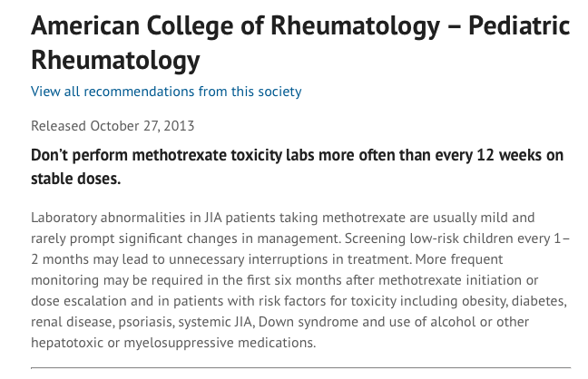Image resolution: width=588 pixels, height=379 pixels.
Task: Click 'stable doses.' in the bold statement
Action: [x=75, y=179]
